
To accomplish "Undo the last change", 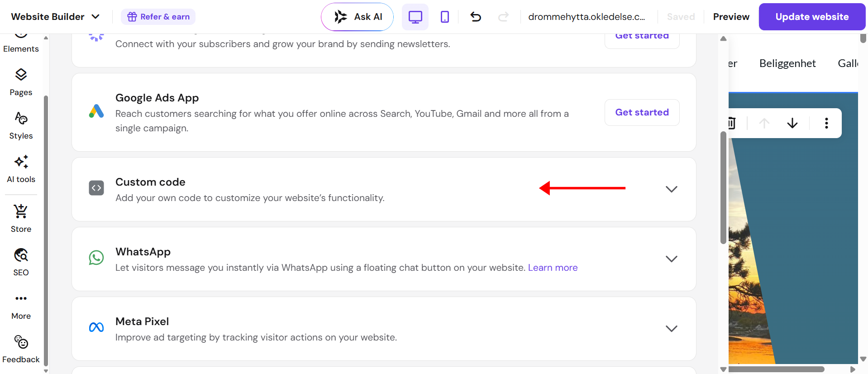I will [476, 17].
